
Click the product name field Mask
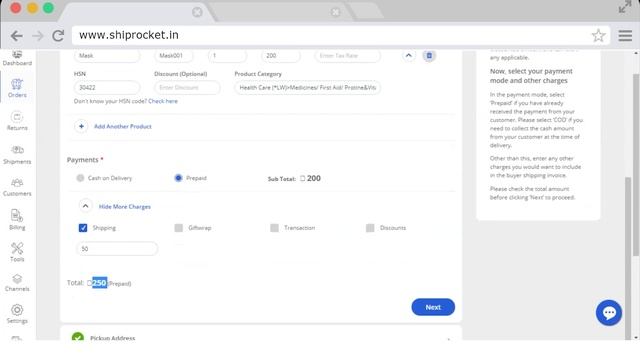(x=107, y=56)
